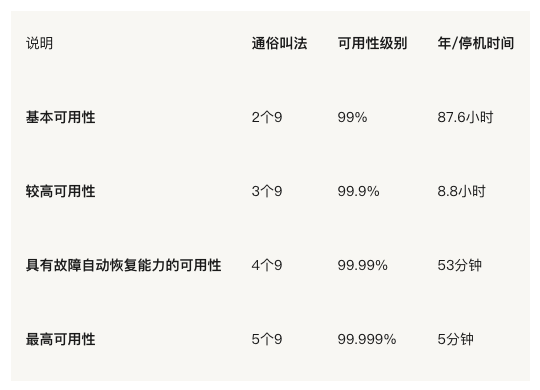The width and height of the screenshot is (540, 390).
Task: Select the 99.999% availability cell
Action: point(367,339)
